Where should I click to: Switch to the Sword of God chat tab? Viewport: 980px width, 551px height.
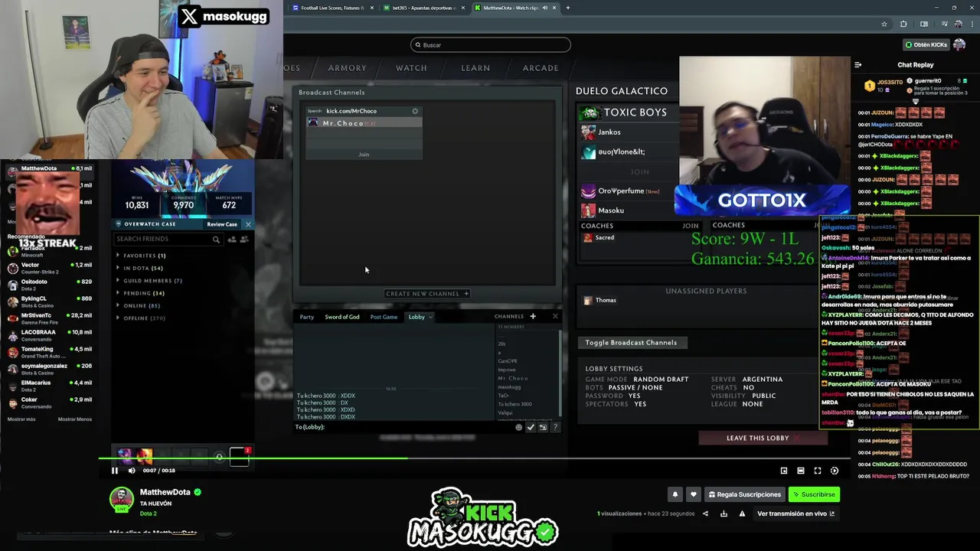pyautogui.click(x=342, y=317)
